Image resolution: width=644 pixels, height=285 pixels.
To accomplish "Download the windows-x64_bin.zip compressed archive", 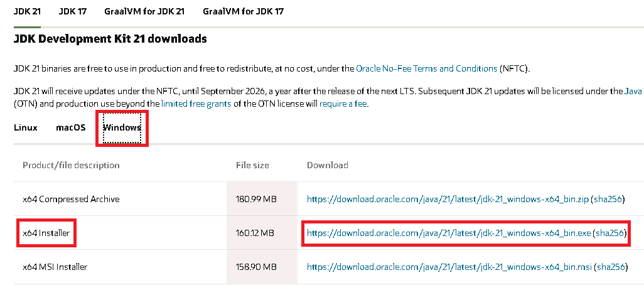I will (x=448, y=199).
